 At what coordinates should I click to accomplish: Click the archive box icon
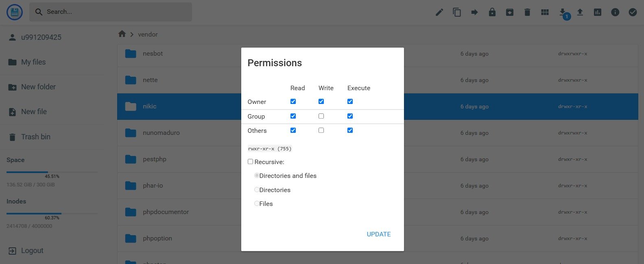[510, 12]
